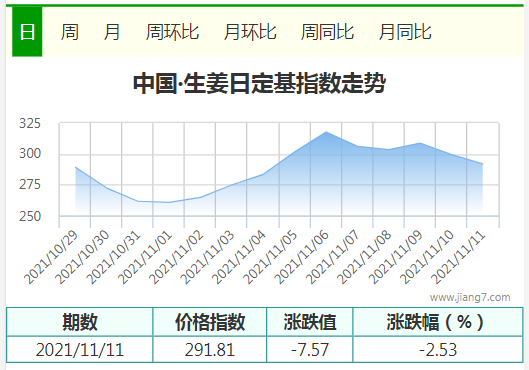Click the www.jiang7.com watermark link
The image size is (529, 370).
click(470, 297)
